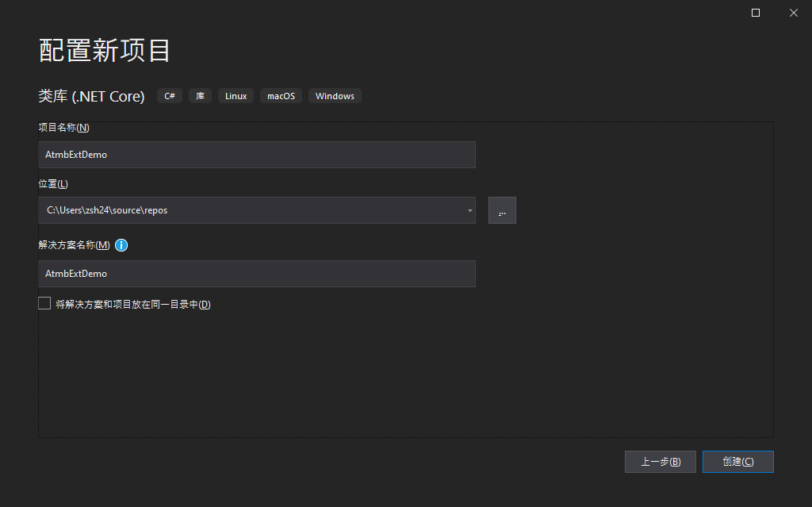This screenshot has width=812, height=507.
Task: Click the 解决方案名称(M) label
Action: pos(74,245)
